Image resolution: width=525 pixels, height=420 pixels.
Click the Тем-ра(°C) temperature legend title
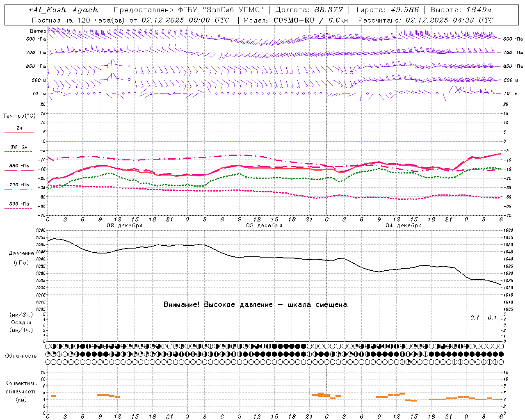(x=19, y=116)
